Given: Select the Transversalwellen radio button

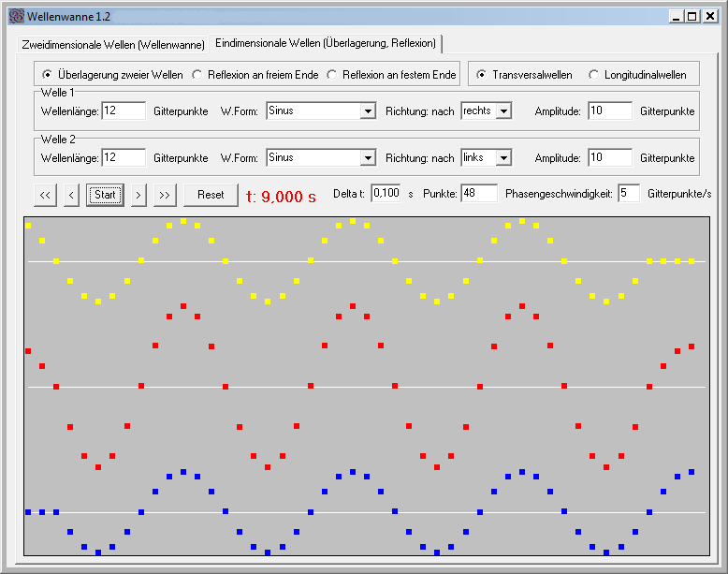Looking at the screenshot, I should 481,75.
